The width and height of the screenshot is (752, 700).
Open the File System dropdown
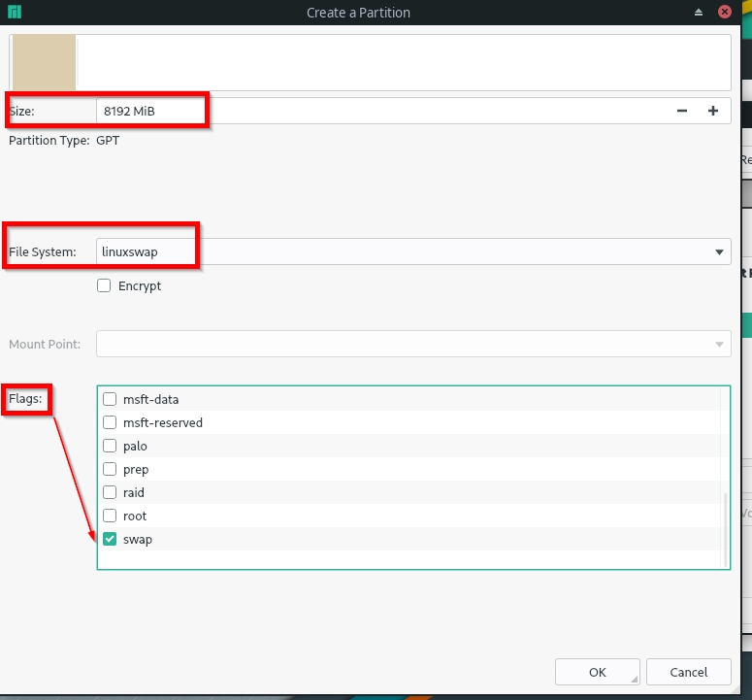point(413,251)
